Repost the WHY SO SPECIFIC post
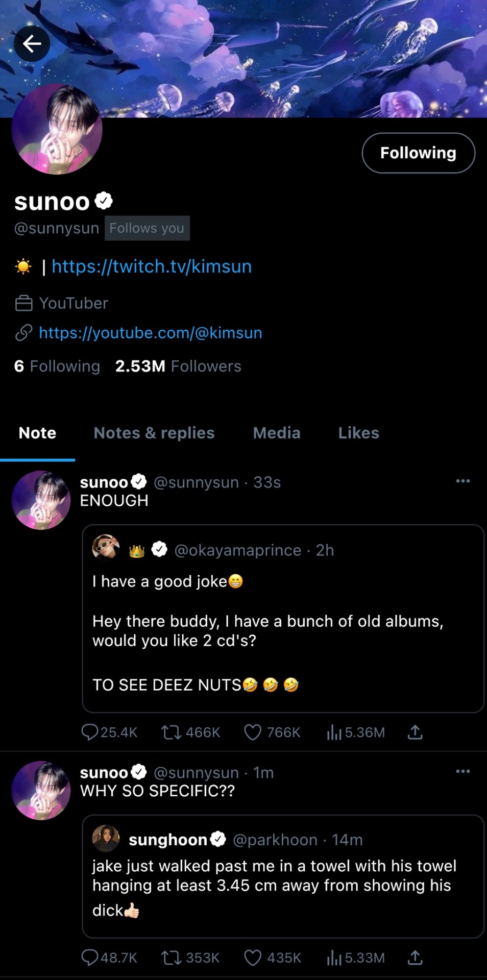The height and width of the screenshot is (980, 487). 171,958
